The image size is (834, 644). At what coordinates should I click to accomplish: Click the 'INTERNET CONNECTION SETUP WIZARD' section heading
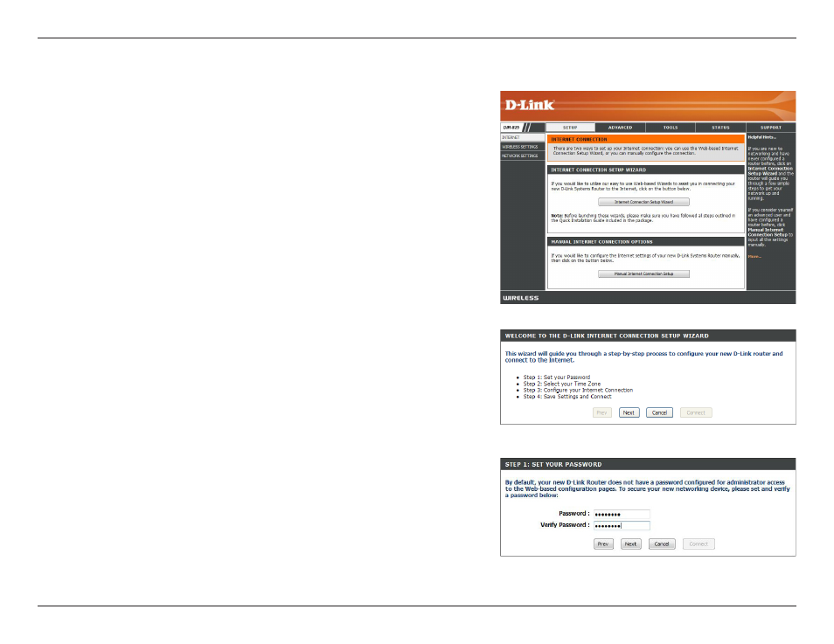point(598,170)
